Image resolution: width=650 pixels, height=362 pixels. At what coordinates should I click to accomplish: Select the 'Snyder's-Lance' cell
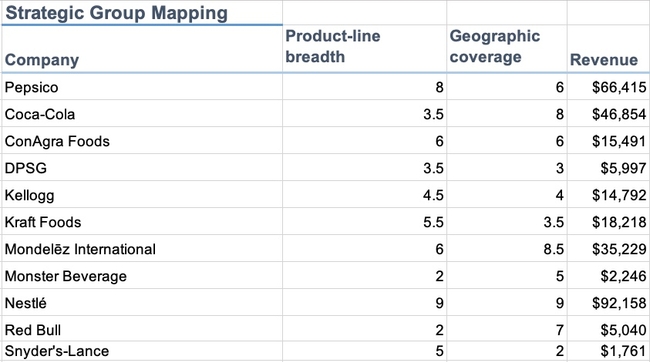tap(142, 351)
